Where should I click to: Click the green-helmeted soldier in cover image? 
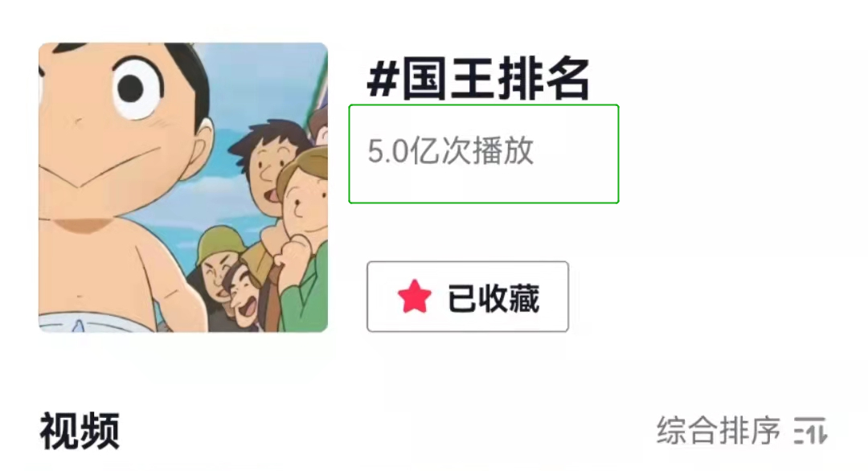(x=219, y=260)
